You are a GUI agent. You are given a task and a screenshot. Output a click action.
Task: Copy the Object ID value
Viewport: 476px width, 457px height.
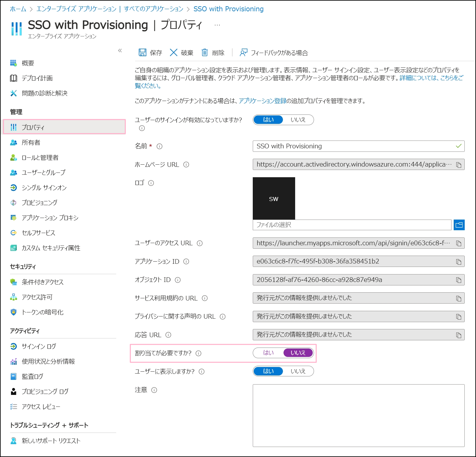[x=458, y=280]
